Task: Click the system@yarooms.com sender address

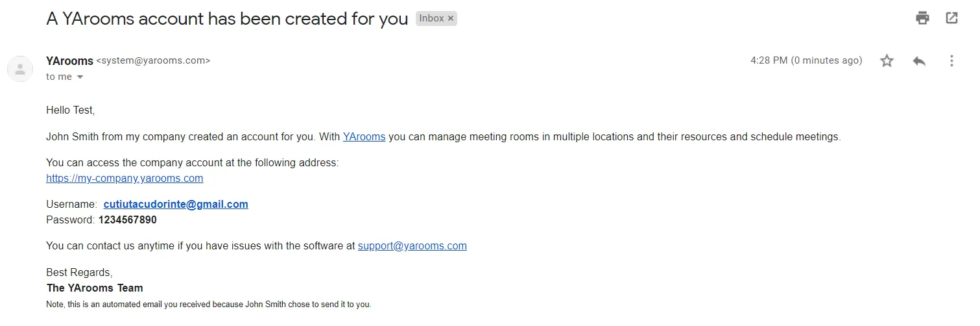Action: click(x=153, y=61)
